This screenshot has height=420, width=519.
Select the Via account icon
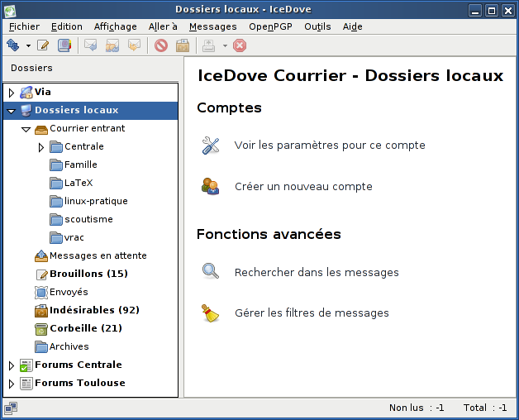(x=26, y=93)
